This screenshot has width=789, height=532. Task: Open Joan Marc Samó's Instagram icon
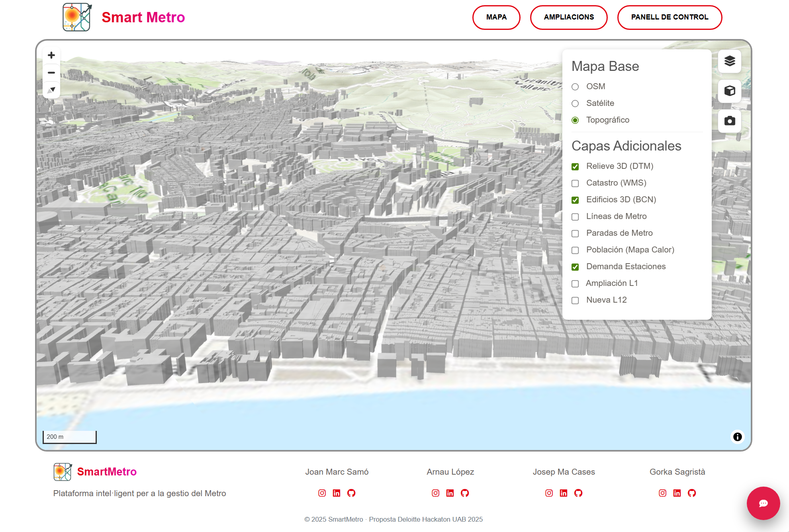click(322, 493)
